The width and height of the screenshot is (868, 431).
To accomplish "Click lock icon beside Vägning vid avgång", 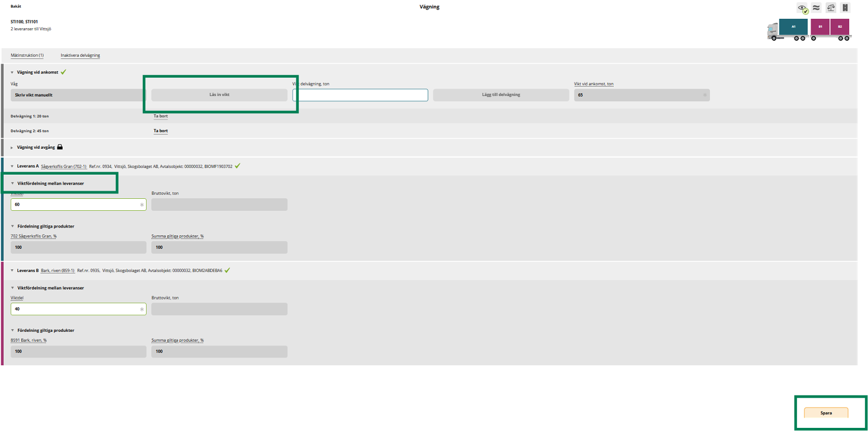I will [x=60, y=147].
